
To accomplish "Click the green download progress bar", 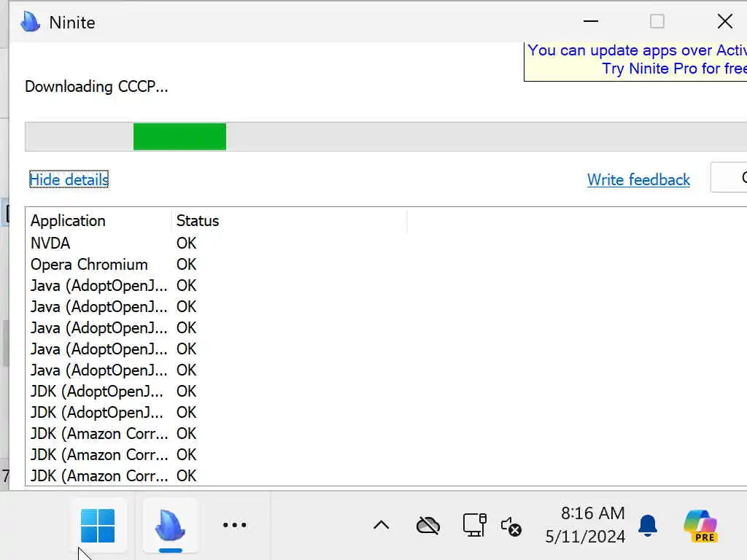I will (x=179, y=136).
